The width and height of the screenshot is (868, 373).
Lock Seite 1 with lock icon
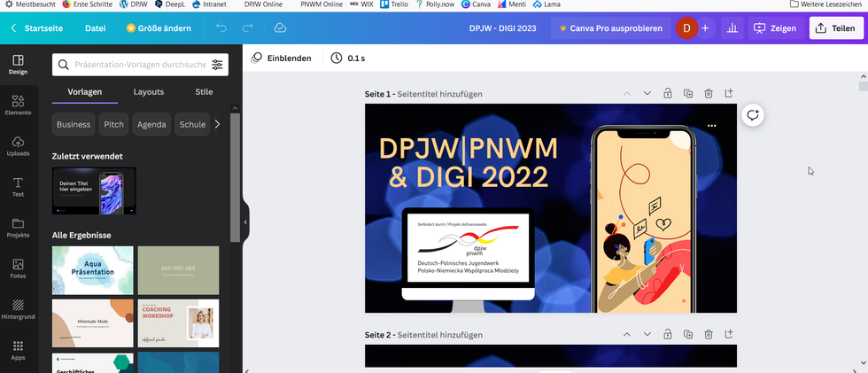point(668,93)
